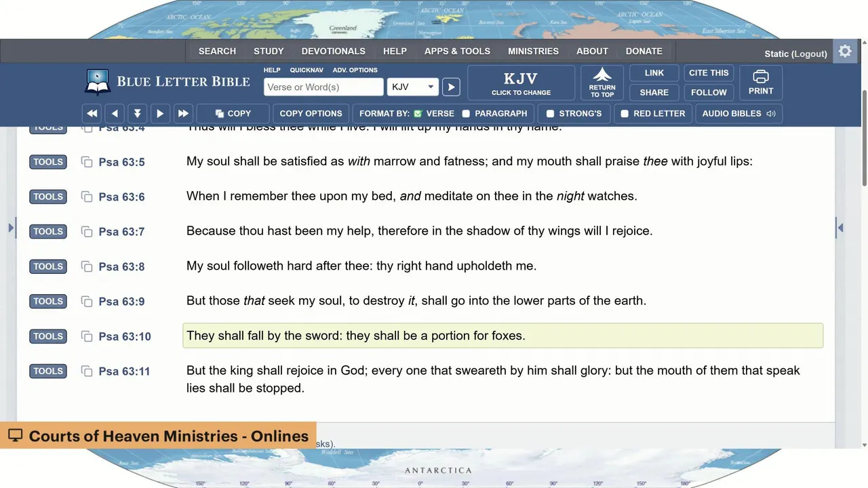Copy verse Psa 63:8 icon
The width and height of the screenshot is (868, 488).
tap(87, 266)
